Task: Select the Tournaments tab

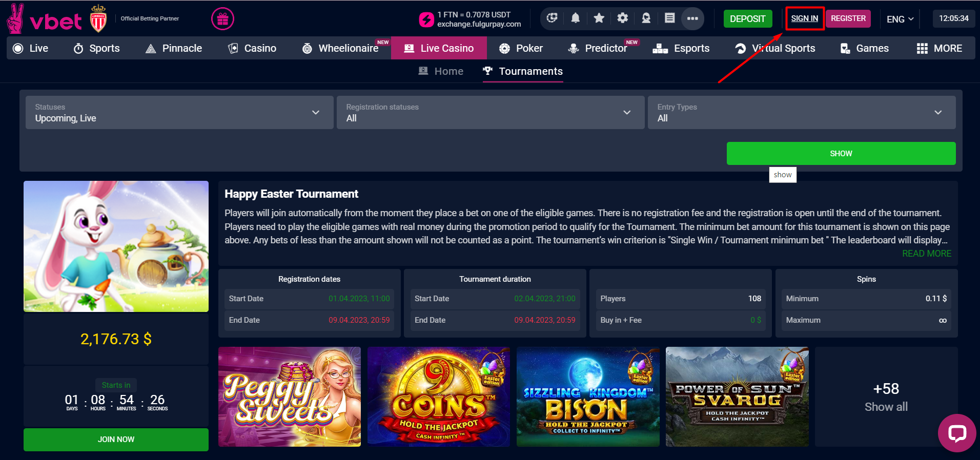Action: [x=523, y=71]
